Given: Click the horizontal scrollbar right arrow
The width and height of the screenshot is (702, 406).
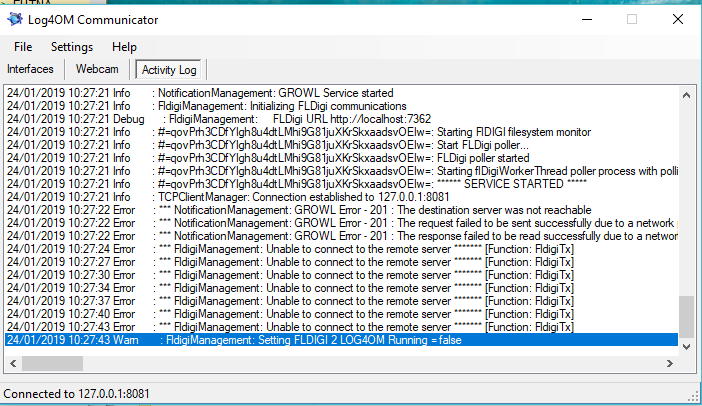Looking at the screenshot, I should click(x=670, y=363).
